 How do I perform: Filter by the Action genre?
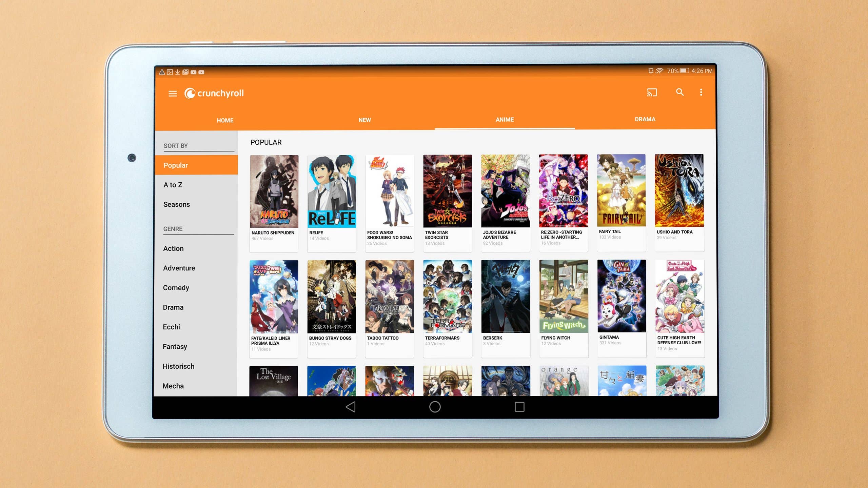click(173, 248)
